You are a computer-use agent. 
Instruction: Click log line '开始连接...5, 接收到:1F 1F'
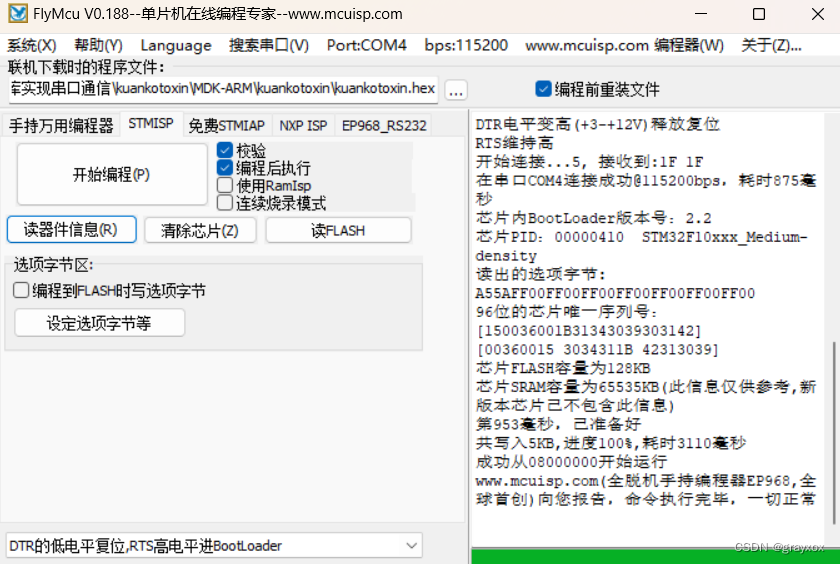[x=589, y=162]
